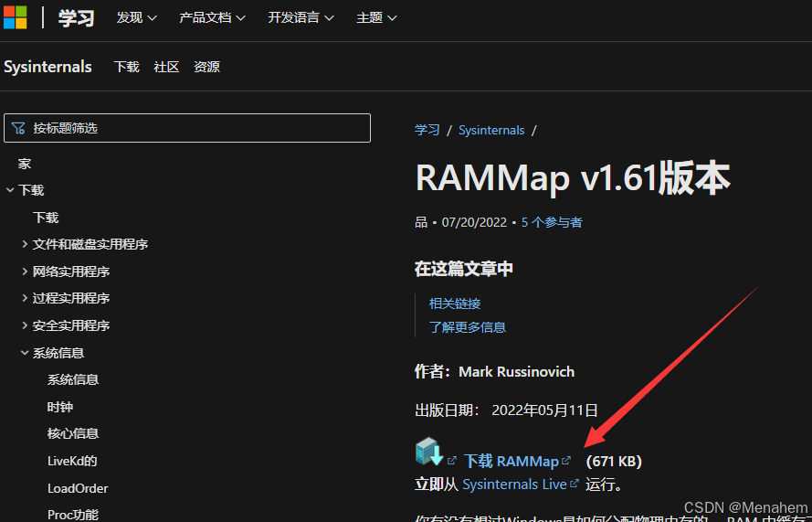Click the 在这篇文章中 heading
812x522 pixels.
(464, 269)
